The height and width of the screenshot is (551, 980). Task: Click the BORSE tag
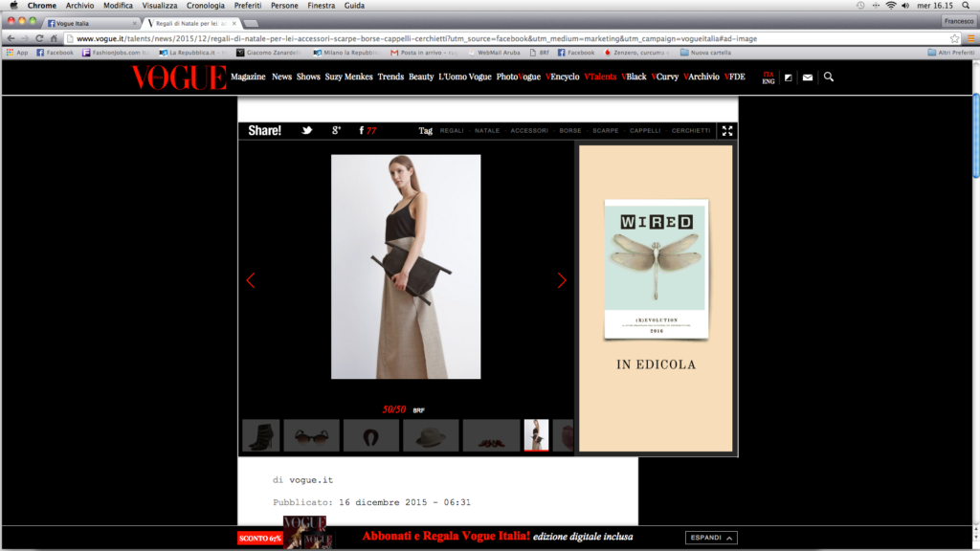(570, 130)
